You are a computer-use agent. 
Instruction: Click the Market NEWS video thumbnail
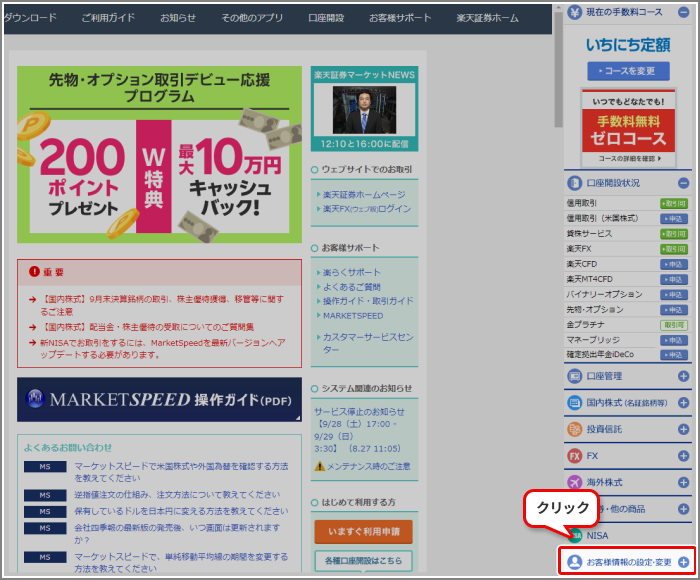364,110
